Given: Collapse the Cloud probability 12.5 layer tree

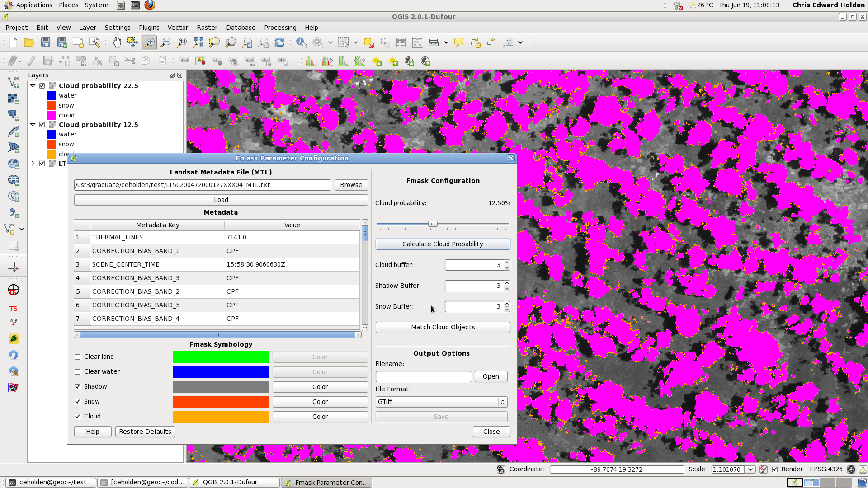Looking at the screenshot, I should pyautogui.click(x=33, y=125).
